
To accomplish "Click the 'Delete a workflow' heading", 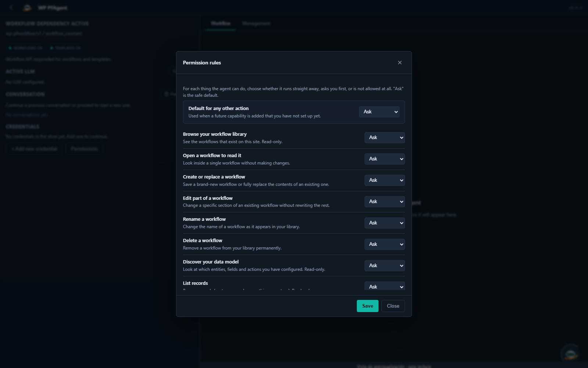I will 202,241.
